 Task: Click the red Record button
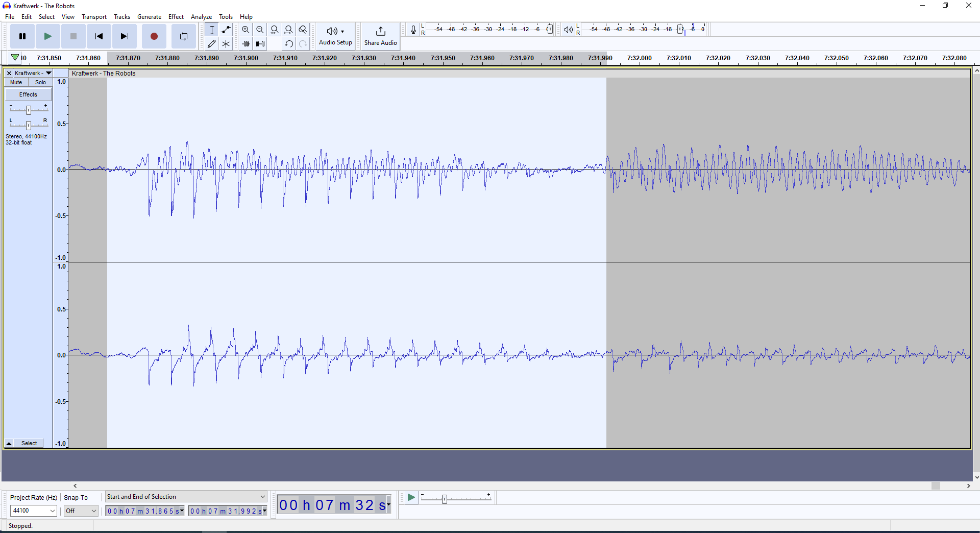click(x=154, y=36)
